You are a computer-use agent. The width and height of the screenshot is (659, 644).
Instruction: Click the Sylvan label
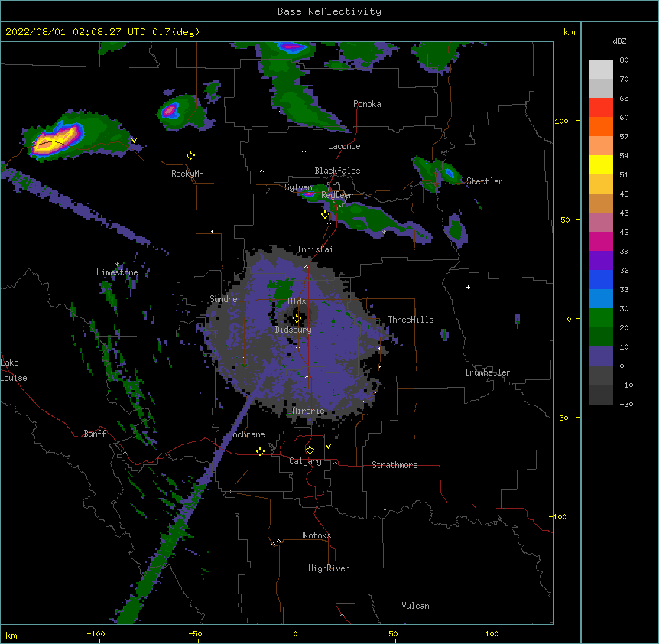click(298, 187)
